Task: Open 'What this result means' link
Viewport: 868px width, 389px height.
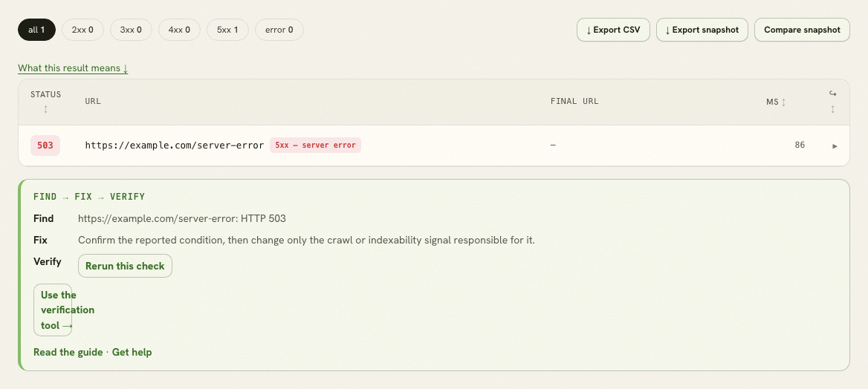Action: (x=73, y=68)
